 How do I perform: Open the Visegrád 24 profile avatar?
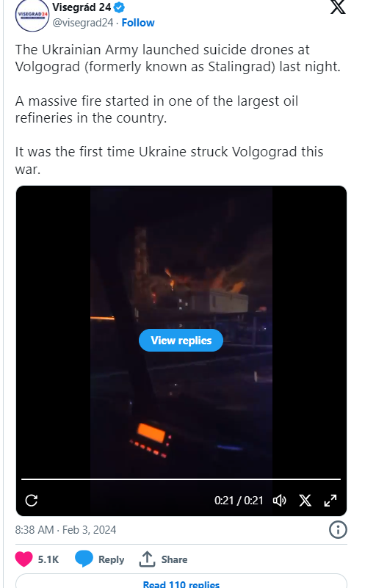click(32, 15)
